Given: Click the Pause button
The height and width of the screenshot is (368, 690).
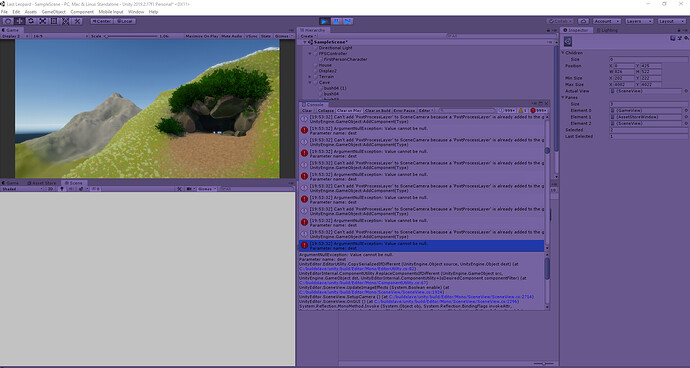Looking at the screenshot, I should coord(336,21).
